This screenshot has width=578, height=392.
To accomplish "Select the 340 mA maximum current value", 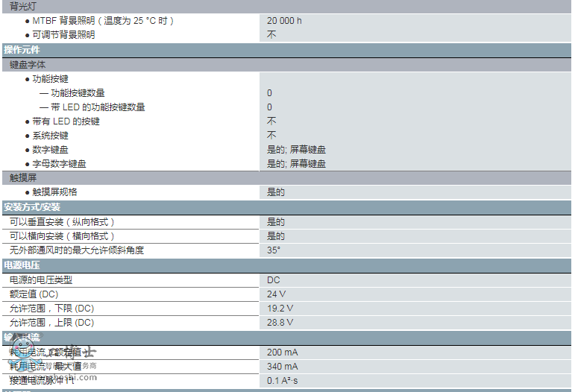I will click(x=282, y=367).
